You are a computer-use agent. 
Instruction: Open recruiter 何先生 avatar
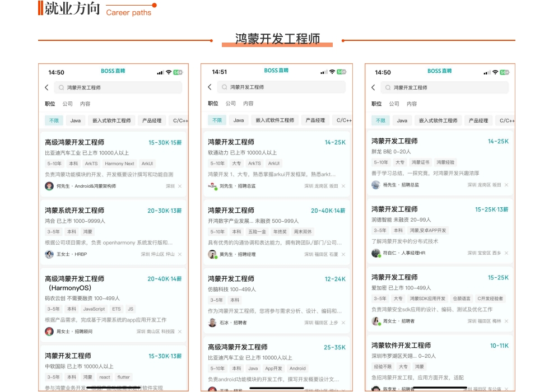(x=49, y=186)
